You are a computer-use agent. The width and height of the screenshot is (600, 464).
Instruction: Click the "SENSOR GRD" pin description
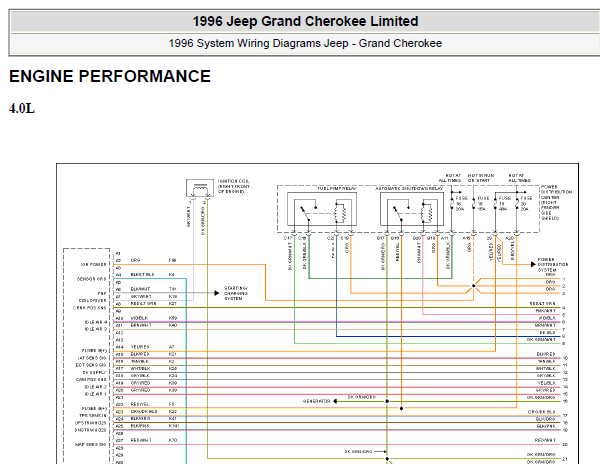[x=91, y=279]
